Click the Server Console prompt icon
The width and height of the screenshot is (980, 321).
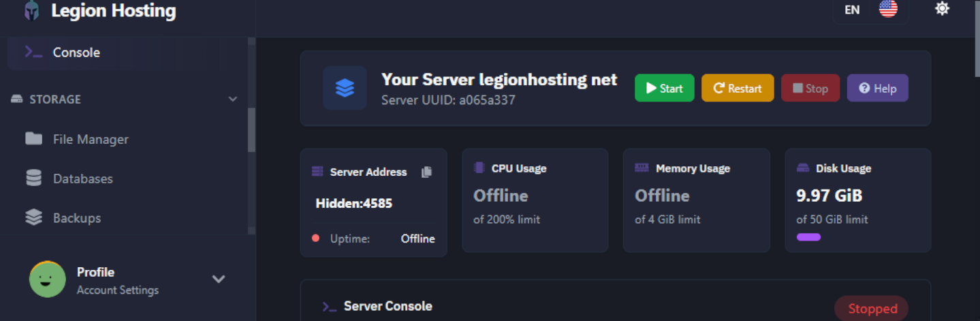point(330,306)
